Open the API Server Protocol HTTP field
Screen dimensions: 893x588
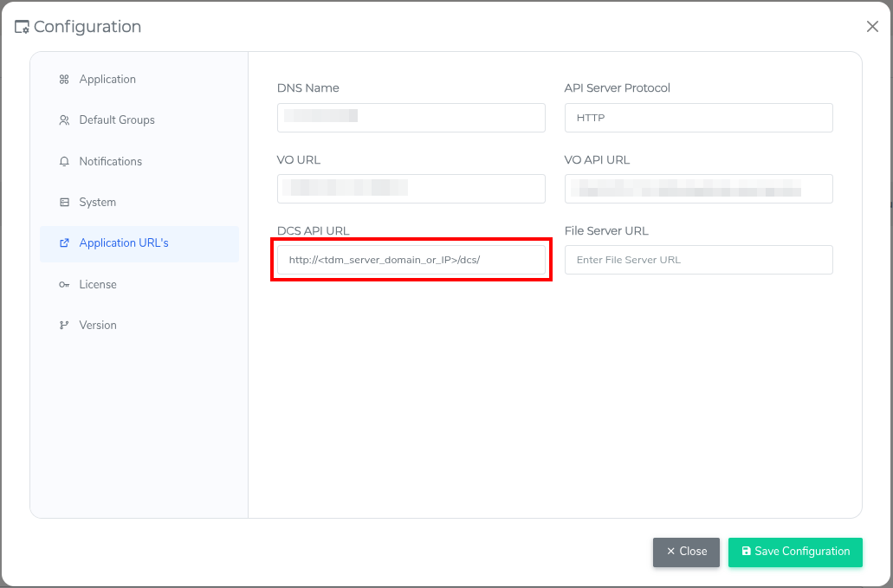coord(699,118)
